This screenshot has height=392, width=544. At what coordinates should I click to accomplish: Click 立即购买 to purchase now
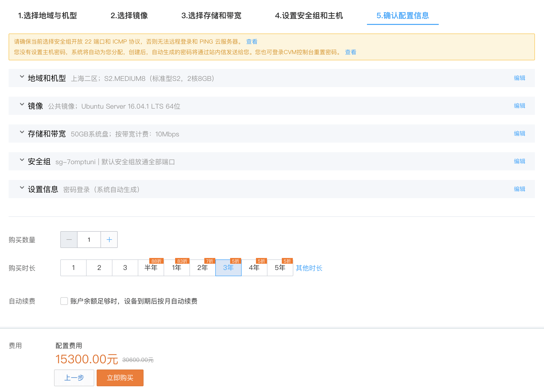click(120, 378)
